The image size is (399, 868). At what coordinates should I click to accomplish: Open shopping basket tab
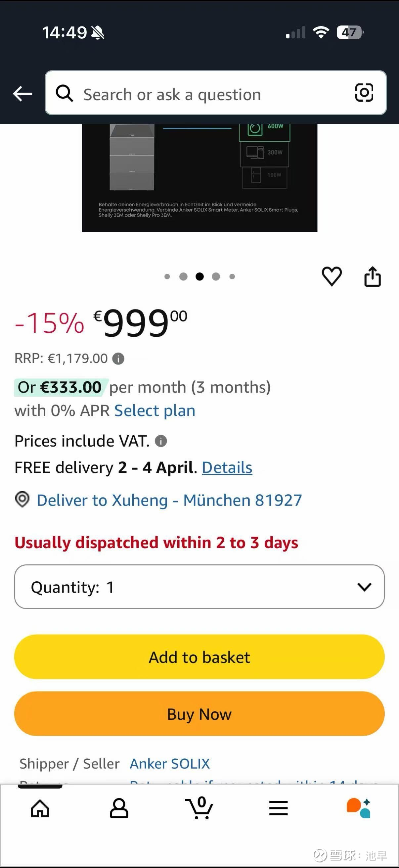click(199, 808)
